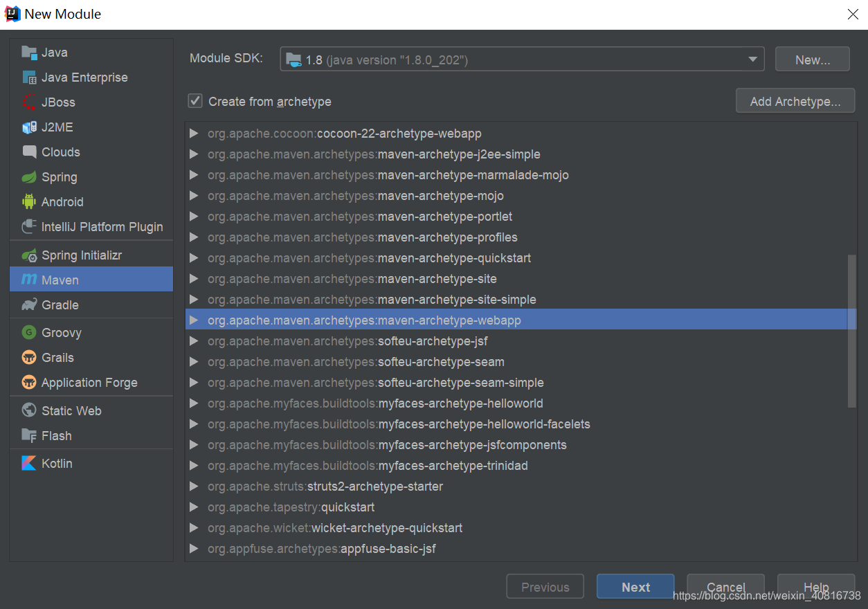The height and width of the screenshot is (609, 868).
Task: Choose the Static Web module type label
Action: [x=71, y=411]
